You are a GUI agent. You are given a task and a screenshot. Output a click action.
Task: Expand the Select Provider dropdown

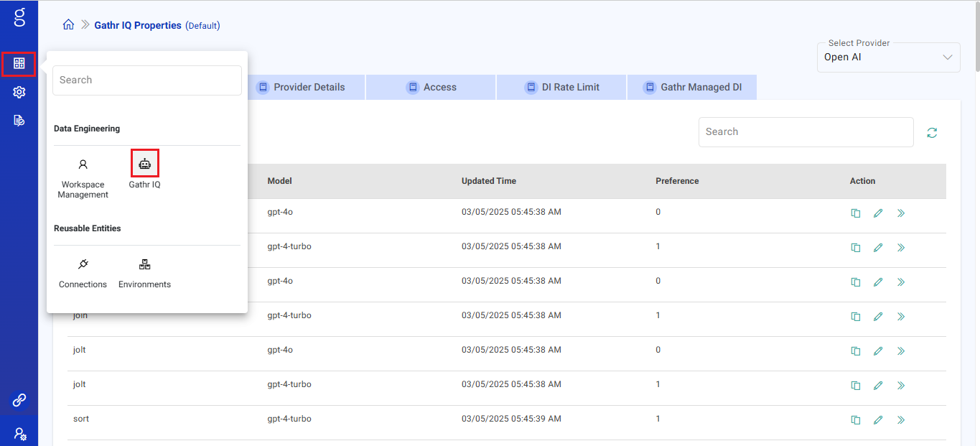pyautogui.click(x=888, y=57)
